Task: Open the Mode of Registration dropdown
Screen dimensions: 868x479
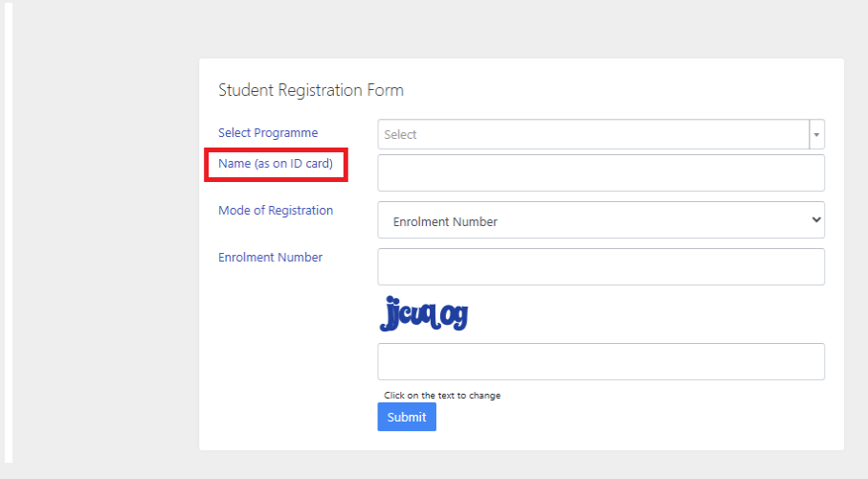Action: tap(601, 220)
